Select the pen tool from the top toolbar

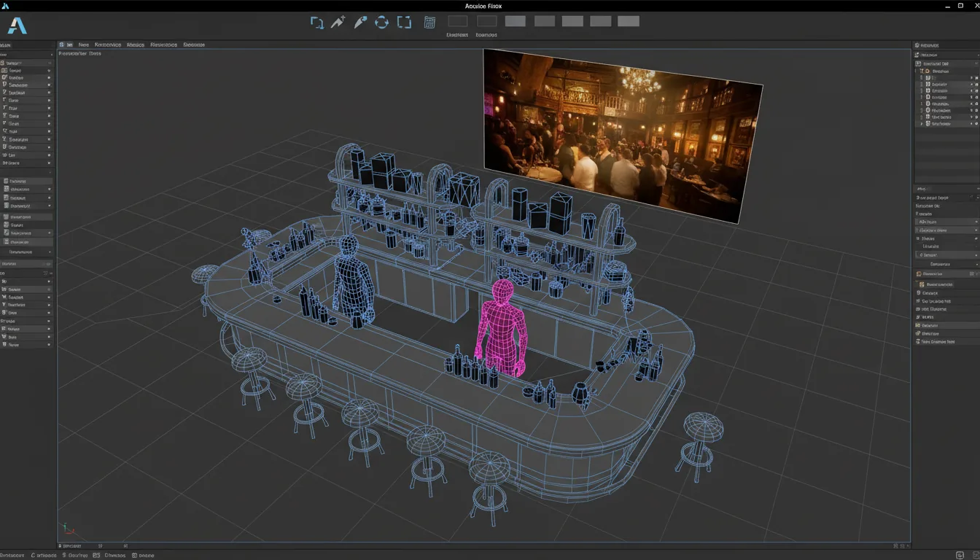coord(338,22)
